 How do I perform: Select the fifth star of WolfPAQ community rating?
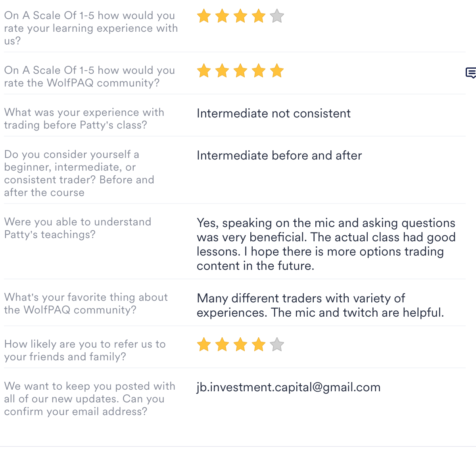point(277,71)
